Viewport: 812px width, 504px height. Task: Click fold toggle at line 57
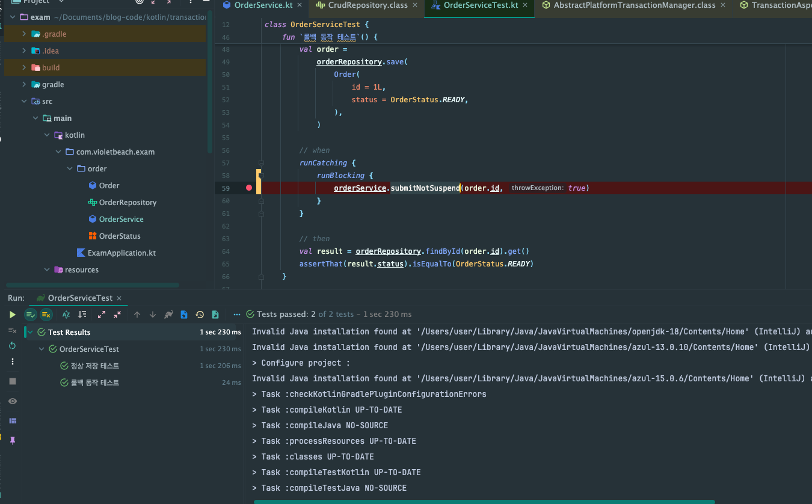[x=262, y=163]
